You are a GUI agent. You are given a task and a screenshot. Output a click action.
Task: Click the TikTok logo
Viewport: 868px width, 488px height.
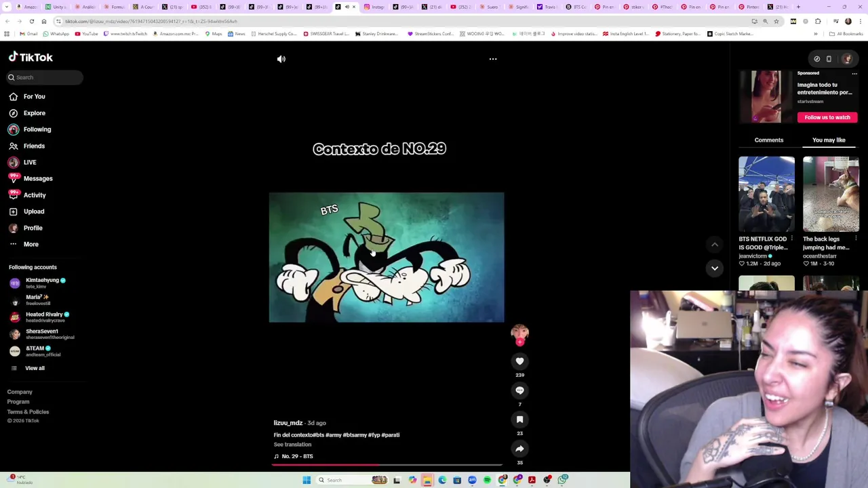(31, 58)
